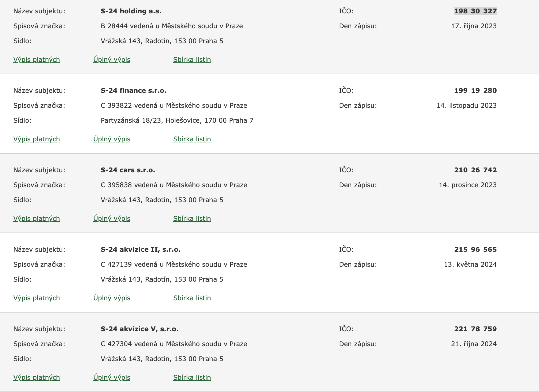The image size is (539, 392).
Task: Click the company name S-24 finance s.r.o.
Action: coord(133,90)
